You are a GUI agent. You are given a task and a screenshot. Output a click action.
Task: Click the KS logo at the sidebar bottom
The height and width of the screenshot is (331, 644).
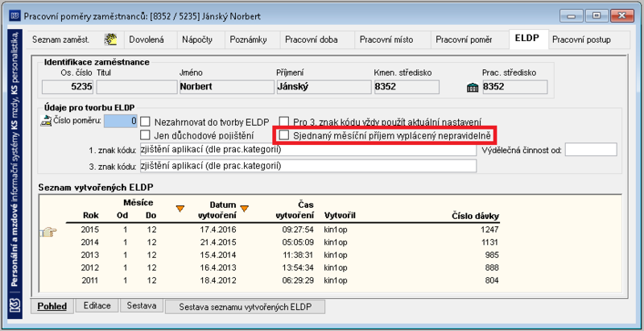pos(14,307)
